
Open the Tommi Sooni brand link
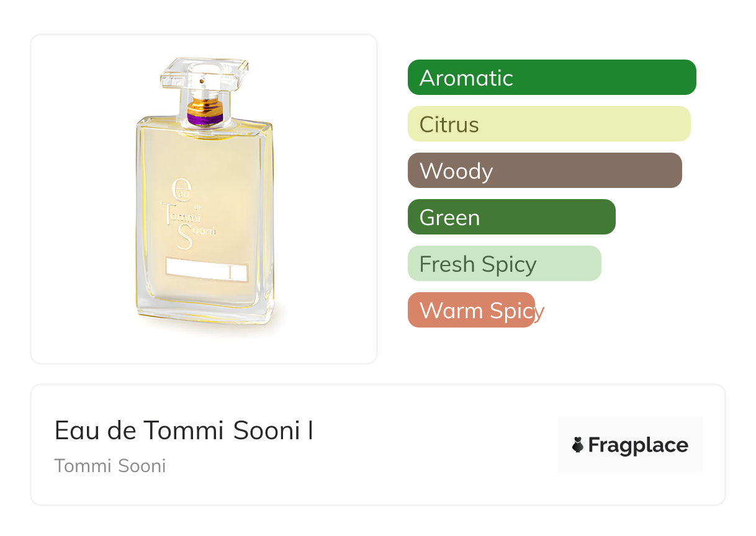tap(110, 466)
